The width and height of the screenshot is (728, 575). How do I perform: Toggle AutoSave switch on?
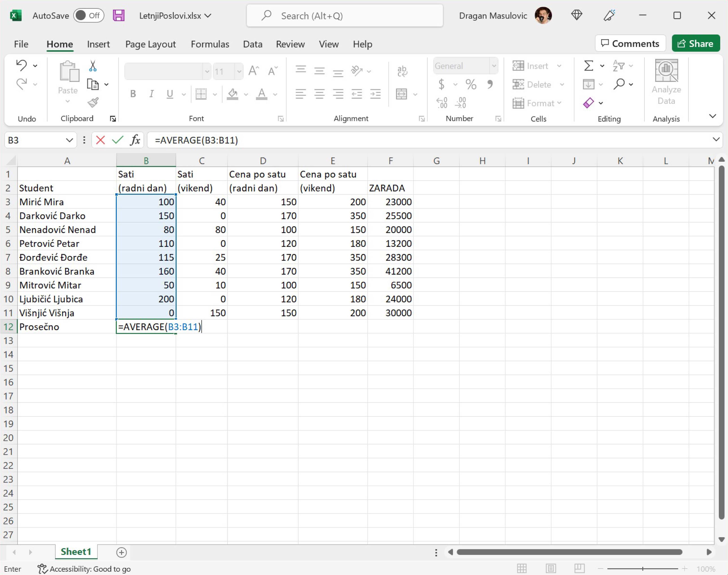tap(88, 15)
